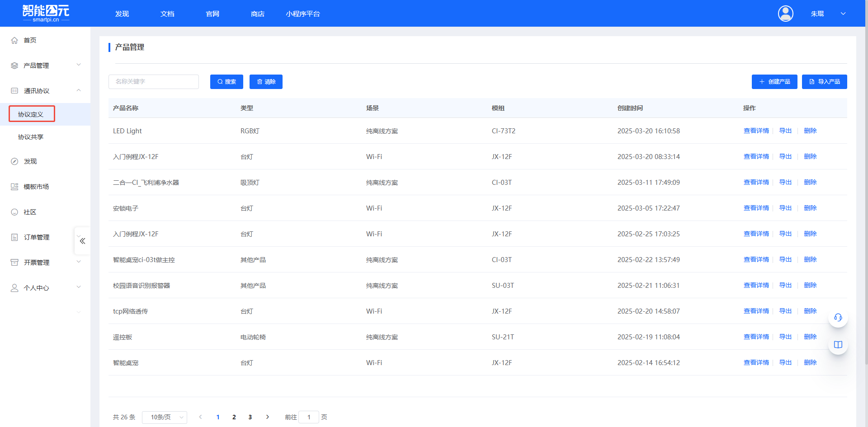This screenshot has height=427, width=868.
Task: Click the user avatar icon
Action: pos(785,14)
